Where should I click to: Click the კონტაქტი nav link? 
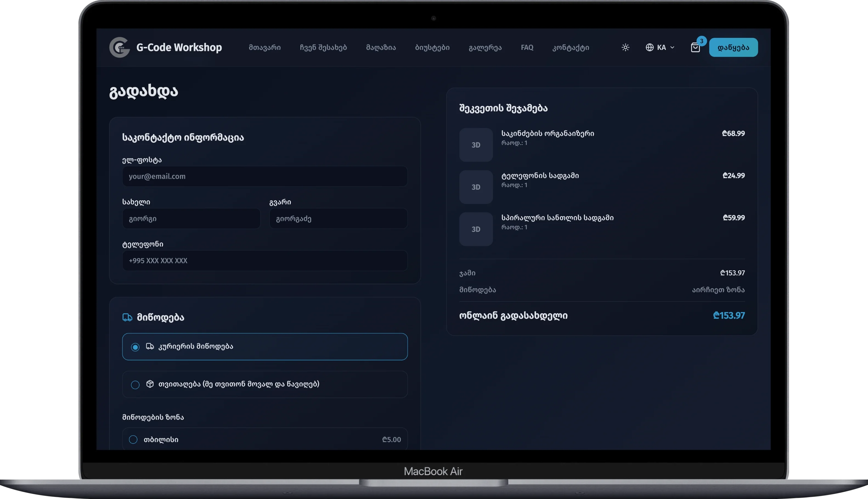coord(571,47)
